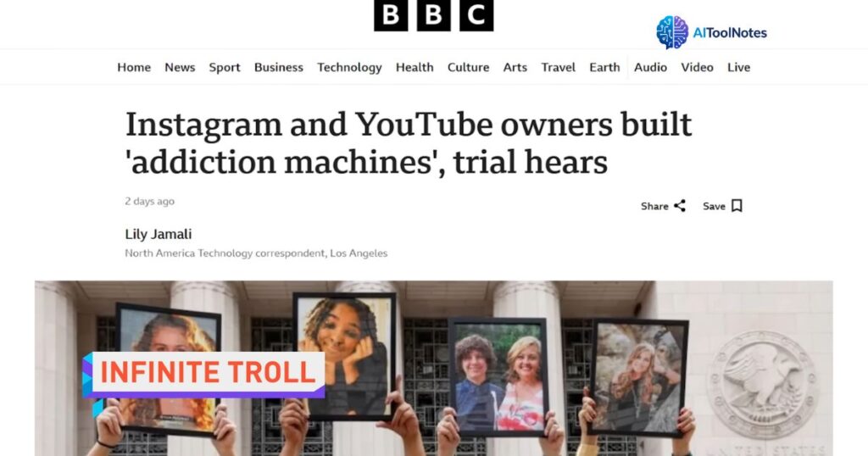
Task: Go to the Video section
Action: click(697, 68)
